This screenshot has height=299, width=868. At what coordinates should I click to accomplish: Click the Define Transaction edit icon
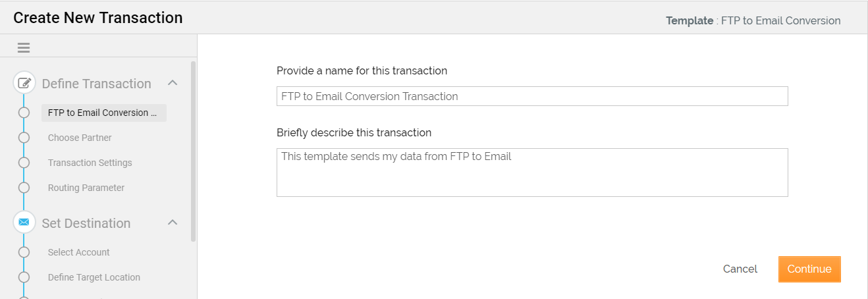[x=24, y=83]
